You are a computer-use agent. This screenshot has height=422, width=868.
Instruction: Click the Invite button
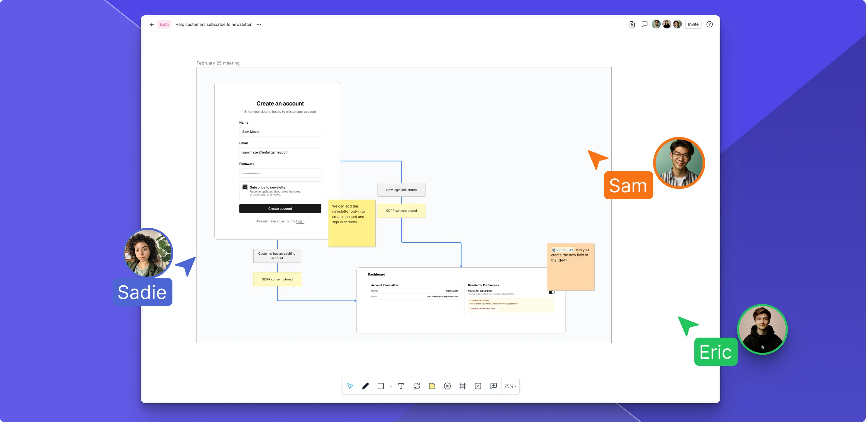point(693,24)
